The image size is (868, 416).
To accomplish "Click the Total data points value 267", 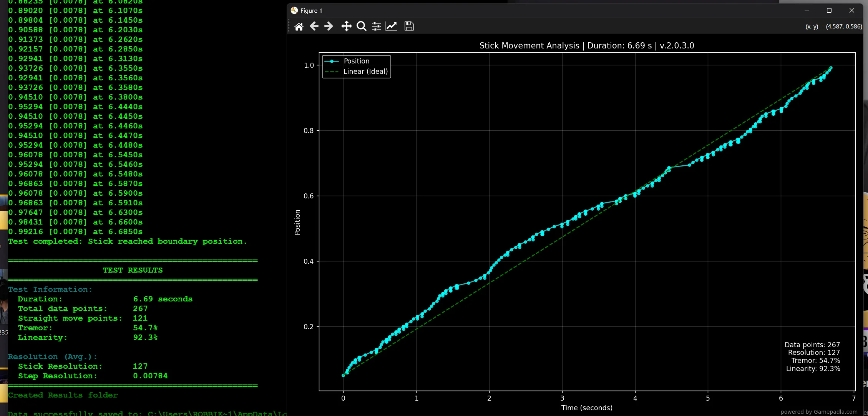I will pyautogui.click(x=140, y=308).
